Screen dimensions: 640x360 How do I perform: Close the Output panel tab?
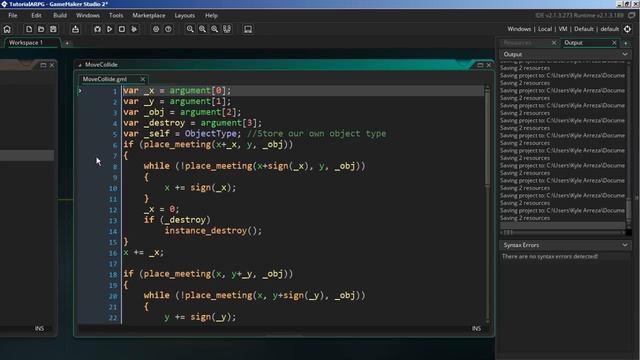tap(614, 43)
